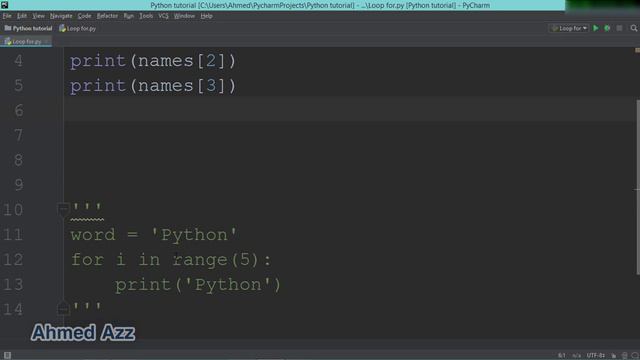Open the n/a line separator selector
640x360 pixels.
576,356
